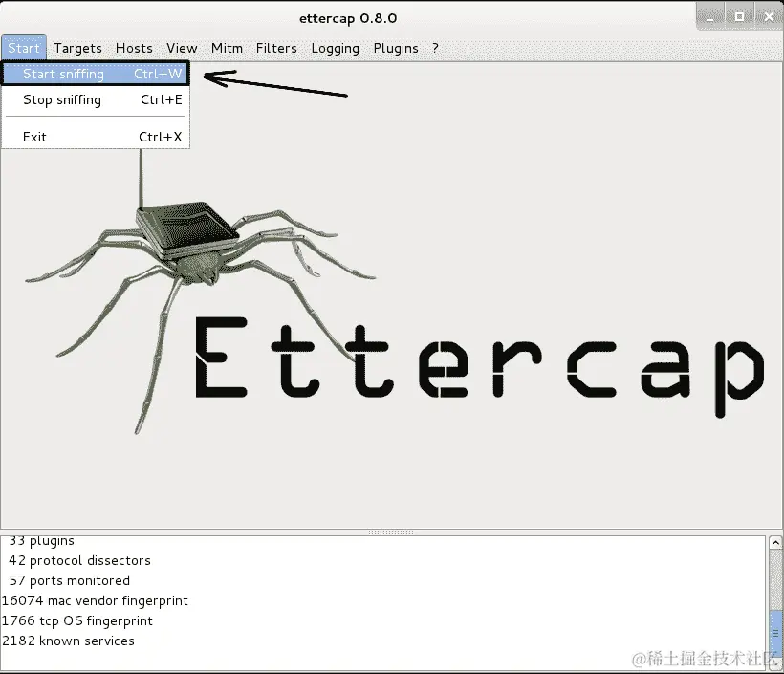Click the pane splitter handle above the log
784x674 pixels.
391,533
